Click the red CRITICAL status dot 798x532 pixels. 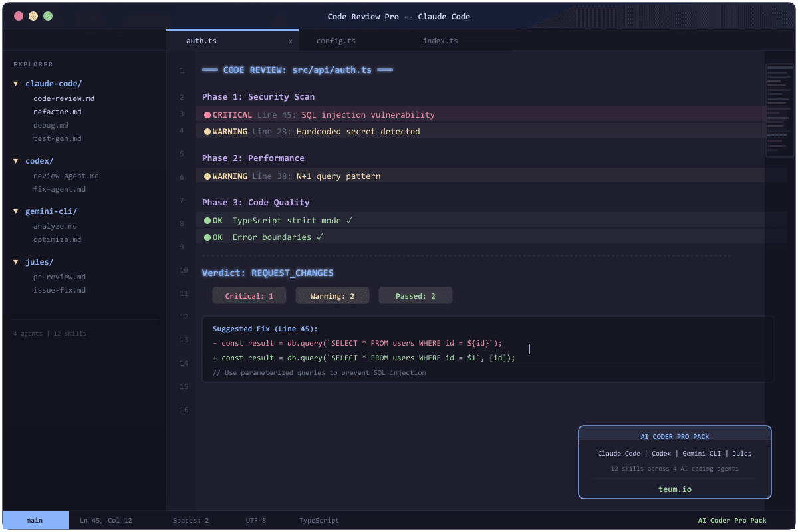207,115
